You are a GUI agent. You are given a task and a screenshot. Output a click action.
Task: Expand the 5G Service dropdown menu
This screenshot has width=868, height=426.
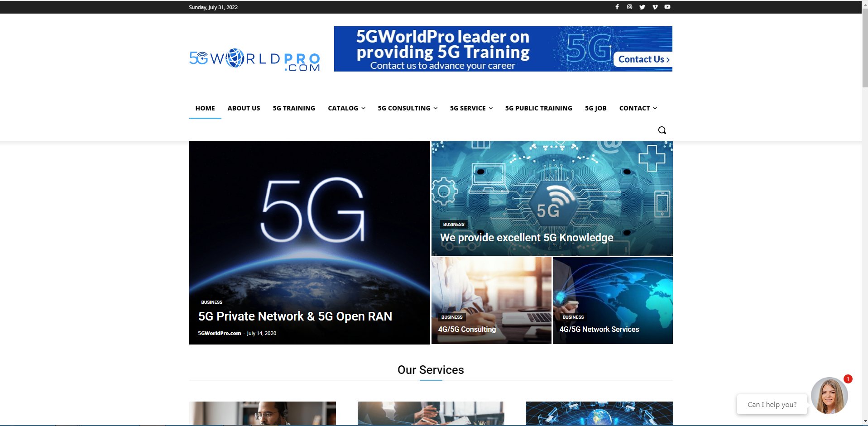click(471, 108)
